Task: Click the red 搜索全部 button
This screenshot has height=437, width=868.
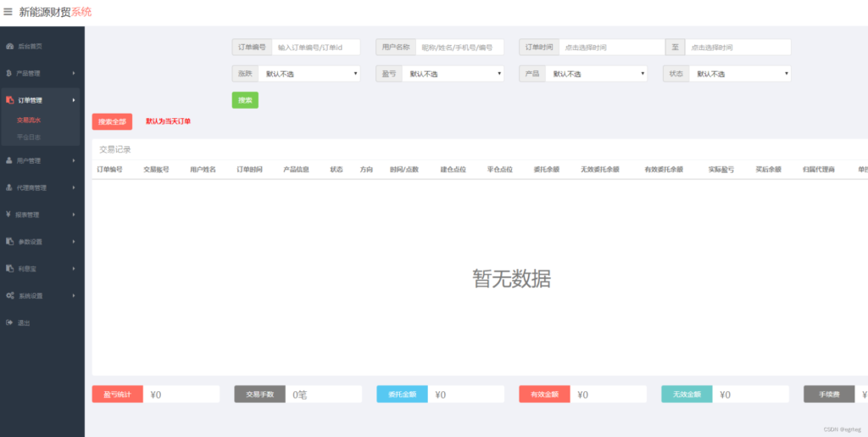Action: [113, 121]
